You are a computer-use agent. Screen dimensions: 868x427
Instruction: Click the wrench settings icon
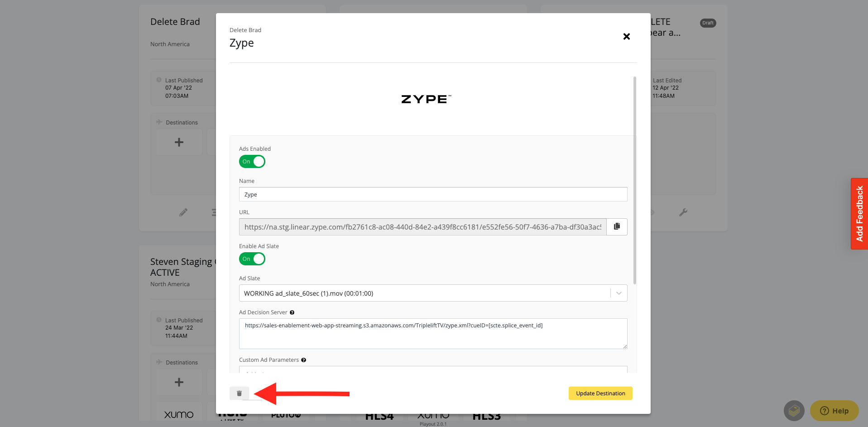coord(683,212)
